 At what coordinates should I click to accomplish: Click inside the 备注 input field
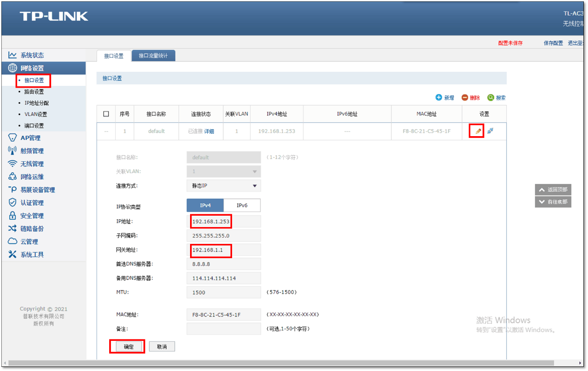223,329
